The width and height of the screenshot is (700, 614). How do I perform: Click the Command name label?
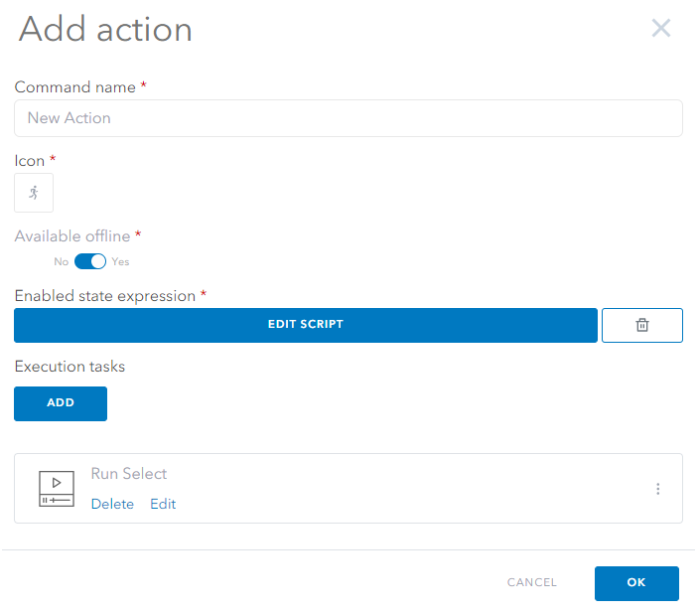point(74,87)
